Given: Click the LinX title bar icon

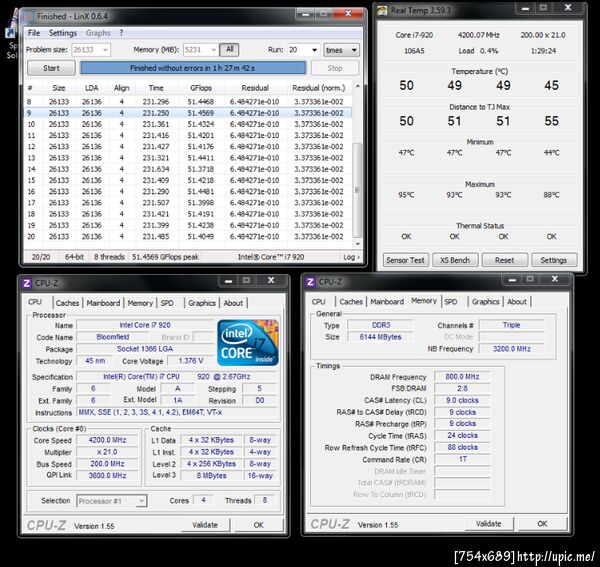Looking at the screenshot, I should [x=28, y=16].
